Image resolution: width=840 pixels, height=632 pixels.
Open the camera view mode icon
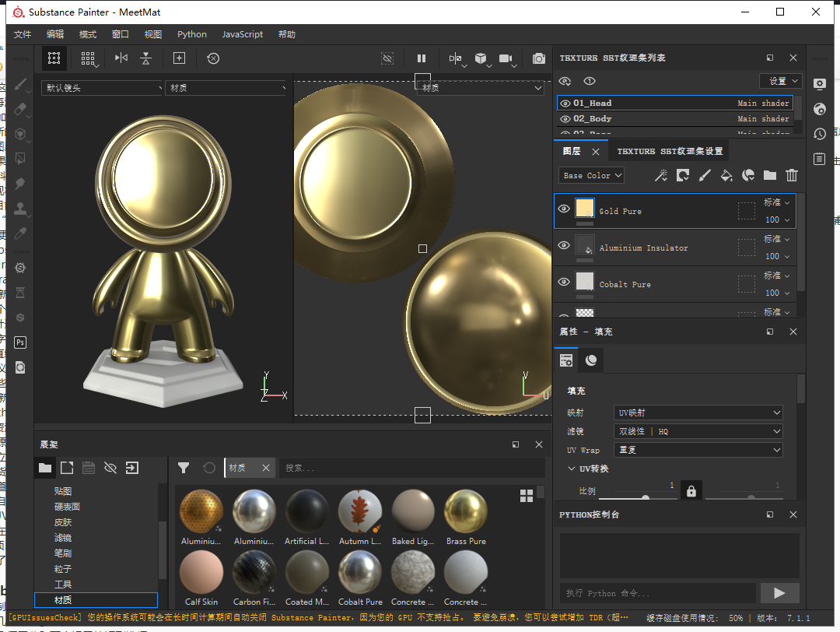coord(506,58)
